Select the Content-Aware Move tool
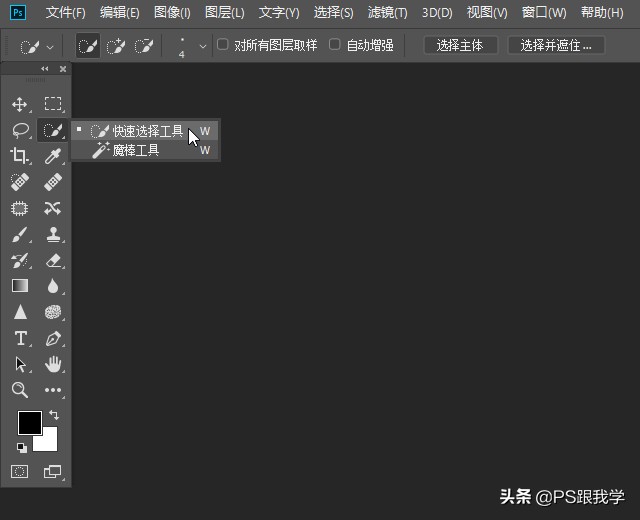Viewport: 640px width, 520px height. 53,208
